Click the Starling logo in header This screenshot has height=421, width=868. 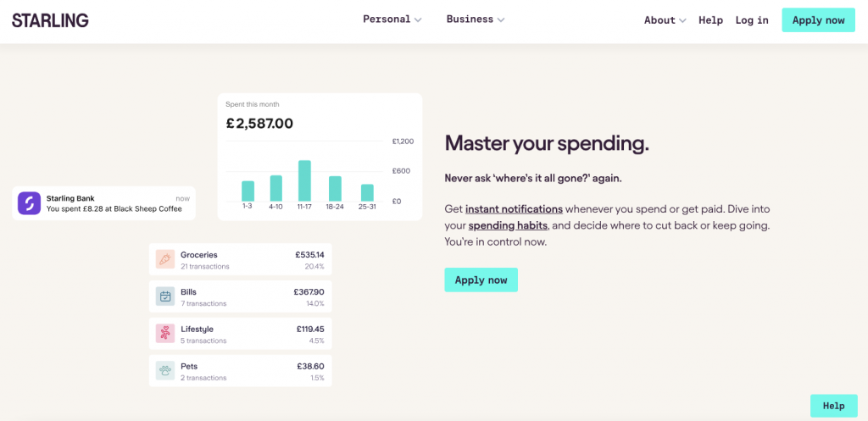coord(50,20)
